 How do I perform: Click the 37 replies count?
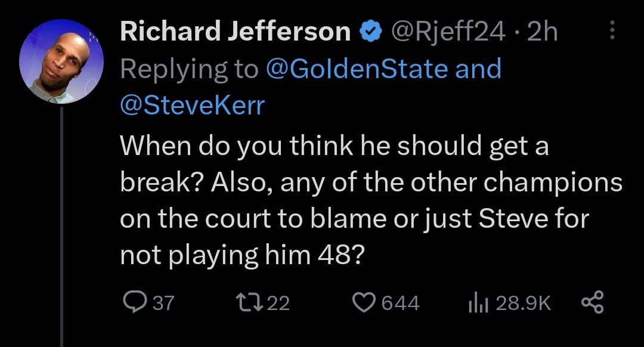click(x=163, y=303)
